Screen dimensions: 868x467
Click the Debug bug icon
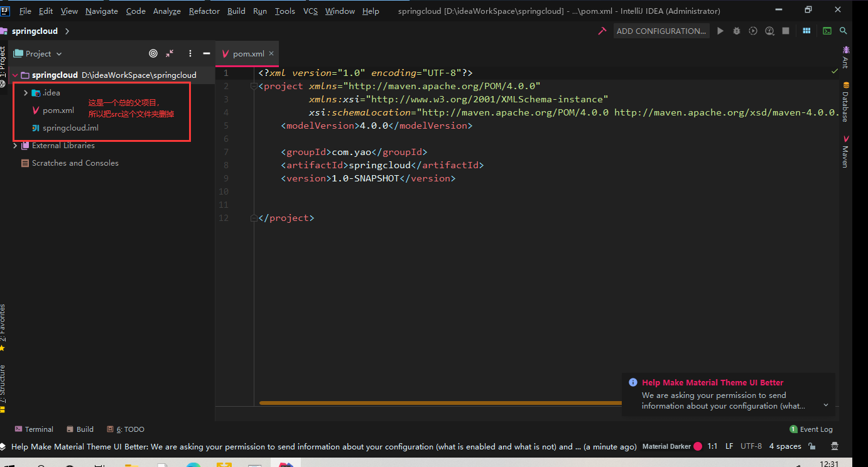click(737, 31)
